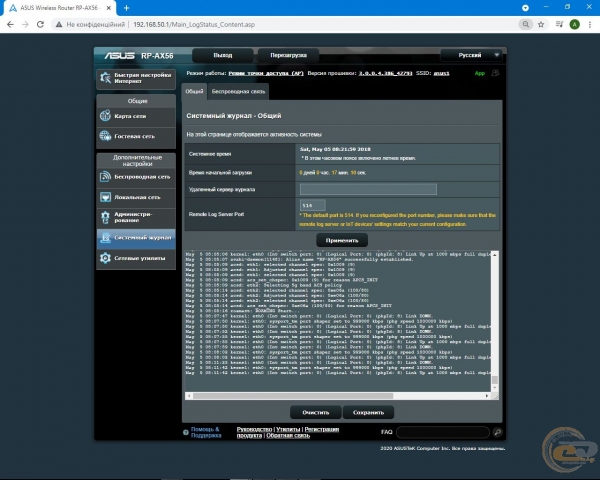Screen dimensions: 600x480
Task: Open the browser reading list icon
Action: tap(559, 24)
